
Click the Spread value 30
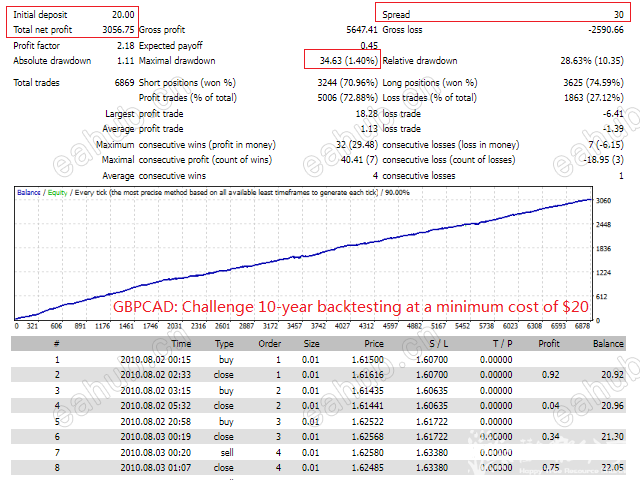point(619,15)
